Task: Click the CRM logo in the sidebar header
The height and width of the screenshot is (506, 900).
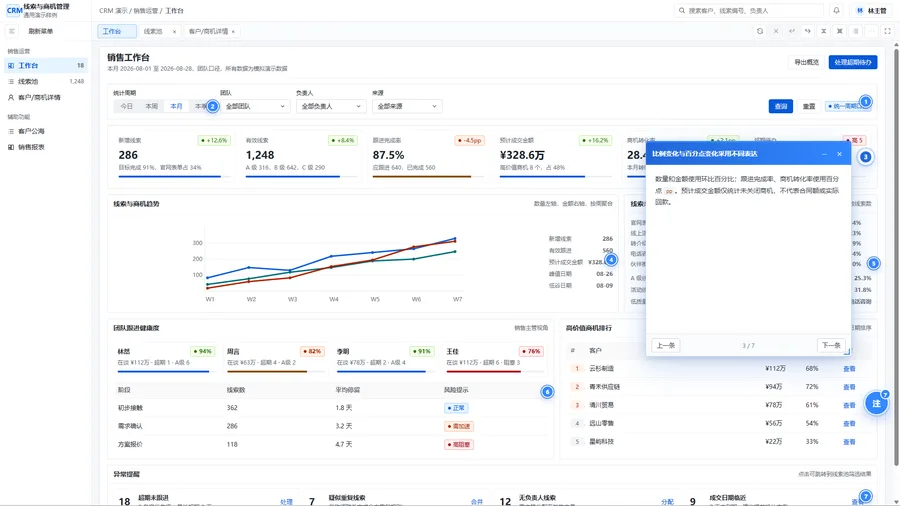Action: (14, 10)
